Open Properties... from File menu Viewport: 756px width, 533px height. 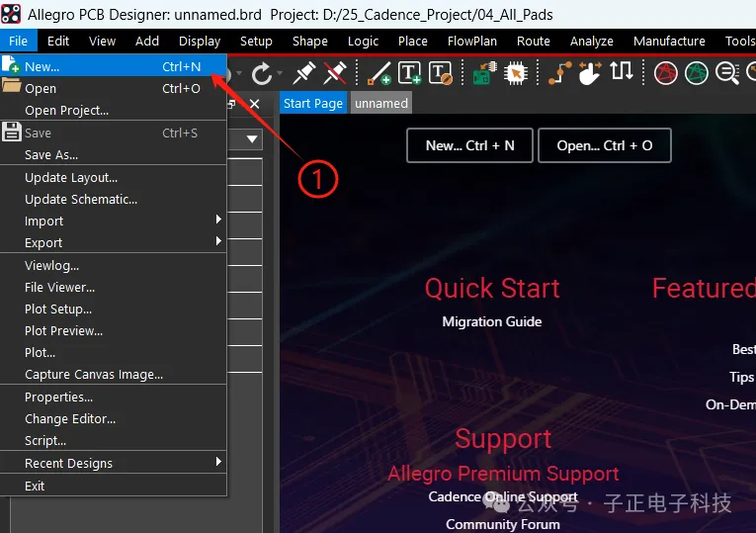click(x=114, y=397)
